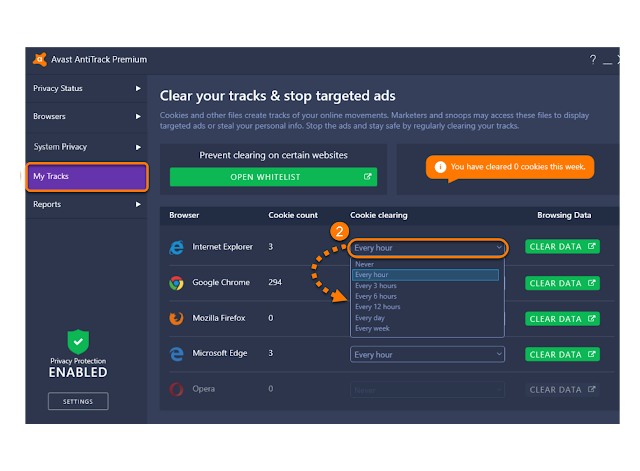Image resolution: width=640 pixels, height=471 pixels.
Task: Open the Reports section
Action: point(86,204)
